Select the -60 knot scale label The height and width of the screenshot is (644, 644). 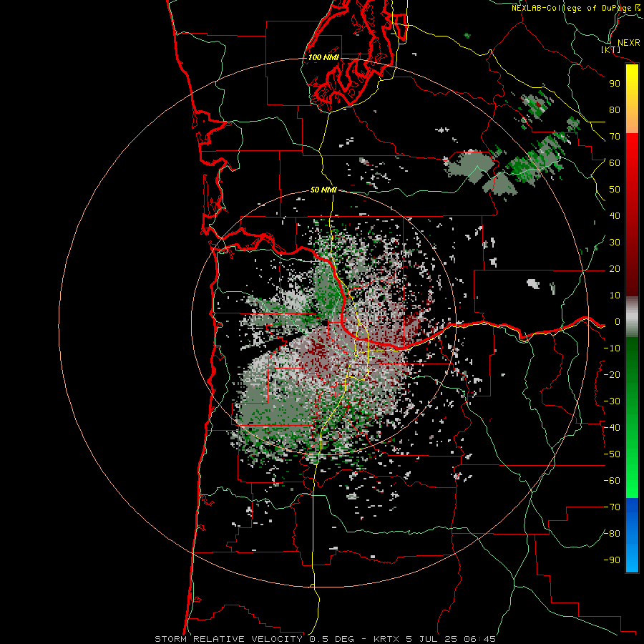612,481
